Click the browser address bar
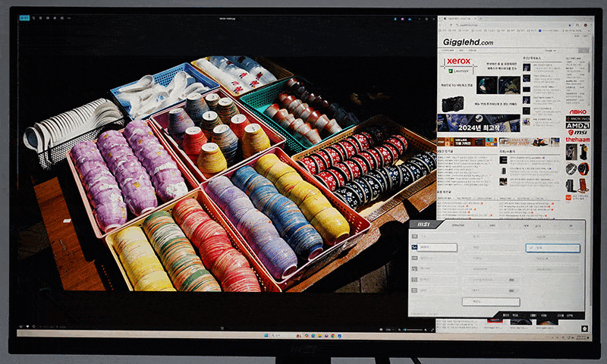The width and height of the screenshot is (607, 364). pyautogui.click(x=511, y=25)
